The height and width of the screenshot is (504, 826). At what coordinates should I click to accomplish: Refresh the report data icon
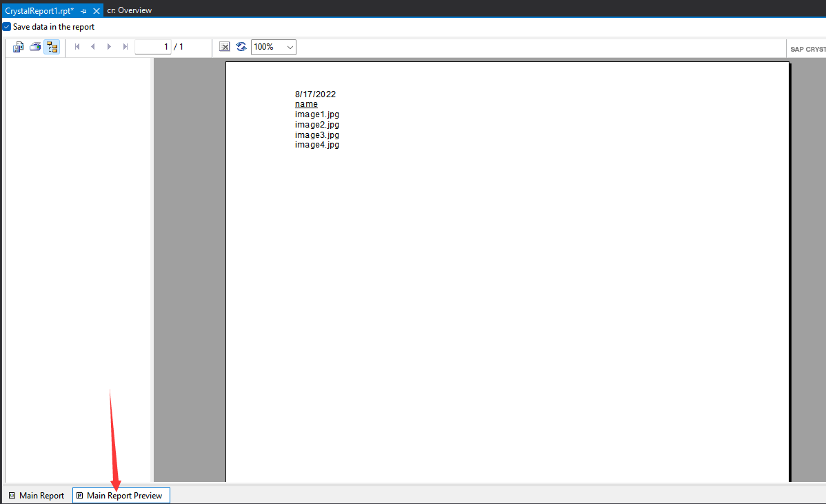pos(241,46)
